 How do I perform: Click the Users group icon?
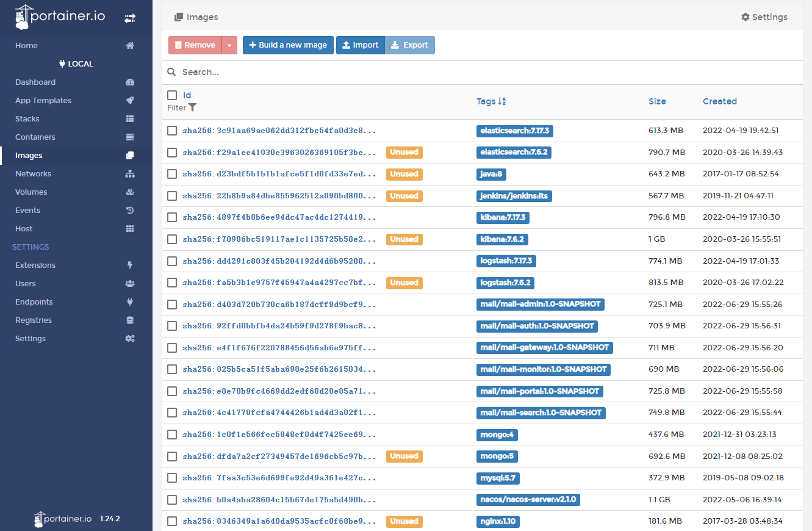tap(130, 284)
